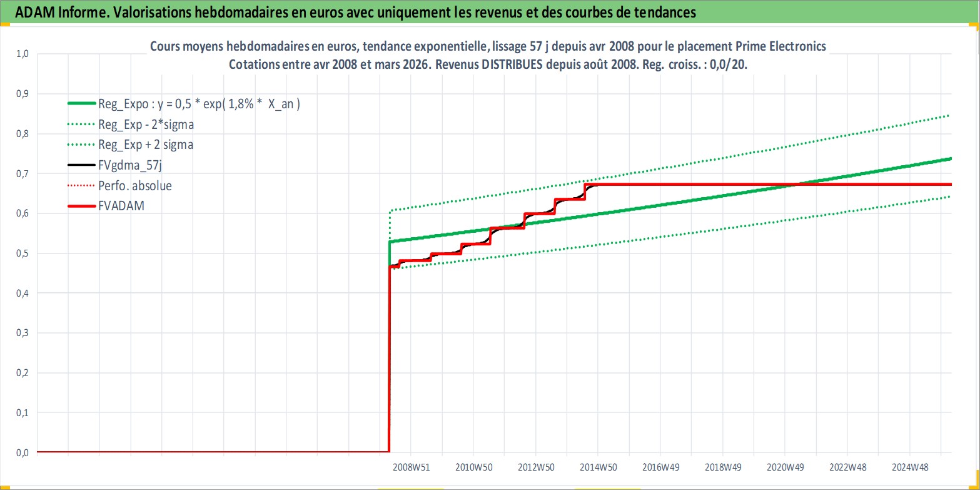Click y-axis label '0,2'
The height and width of the screenshot is (490, 980).
click(23, 373)
